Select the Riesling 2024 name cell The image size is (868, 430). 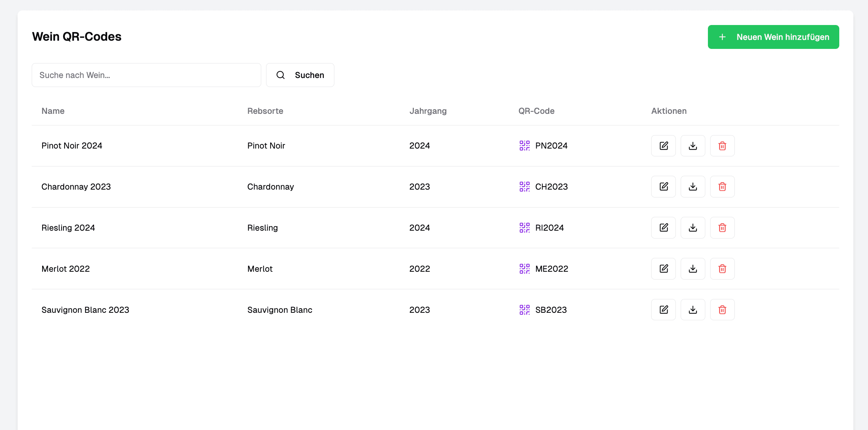point(68,228)
